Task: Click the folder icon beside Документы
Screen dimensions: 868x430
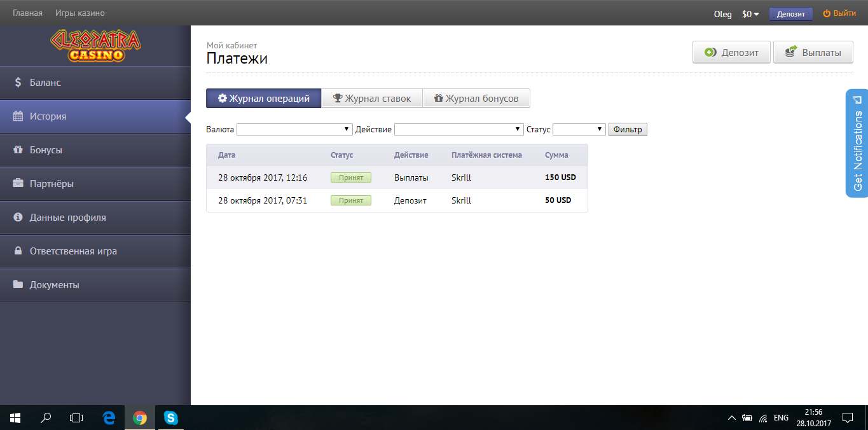Action: click(x=18, y=285)
